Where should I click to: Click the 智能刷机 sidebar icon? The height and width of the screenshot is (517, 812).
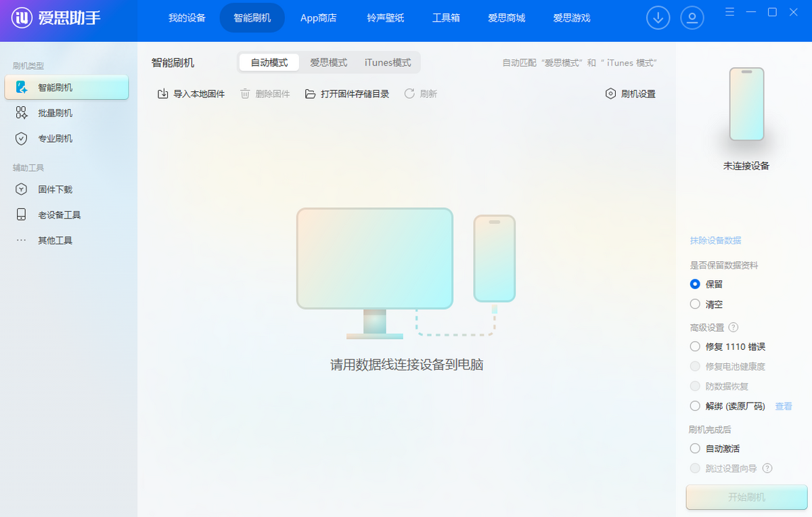(x=22, y=87)
